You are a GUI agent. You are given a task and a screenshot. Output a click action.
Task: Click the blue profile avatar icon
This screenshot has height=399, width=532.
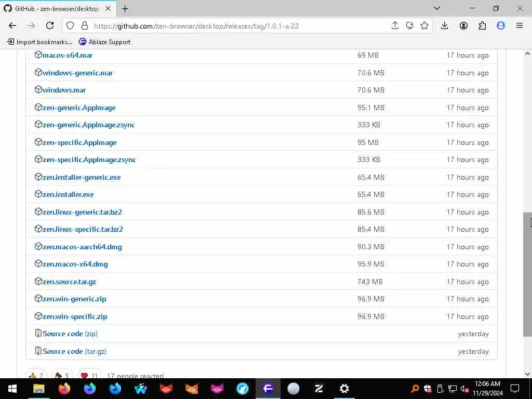[501, 25]
